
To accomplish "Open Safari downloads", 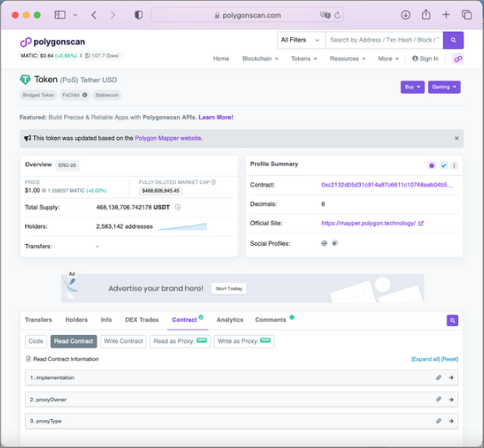I will (x=406, y=15).
